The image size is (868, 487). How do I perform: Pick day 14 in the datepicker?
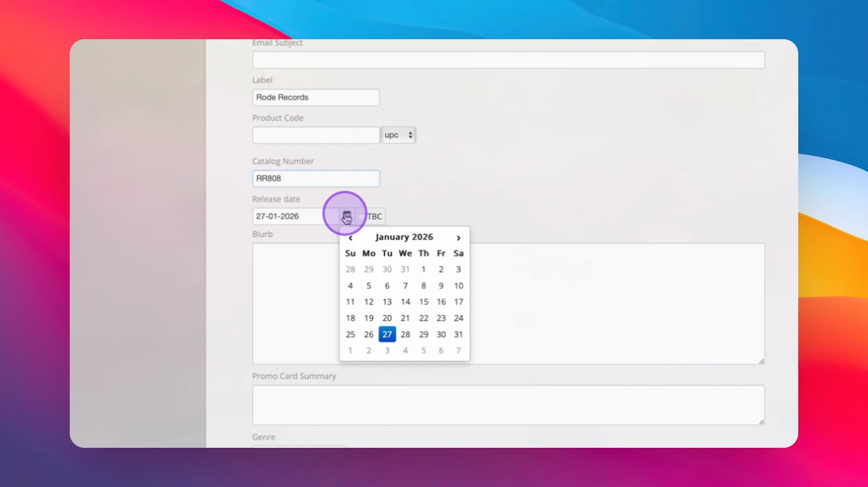[x=405, y=302]
